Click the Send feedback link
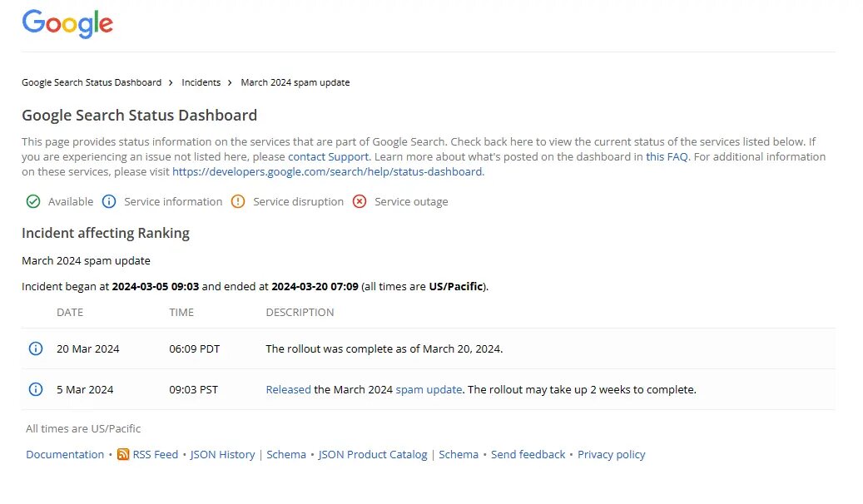 [528, 454]
